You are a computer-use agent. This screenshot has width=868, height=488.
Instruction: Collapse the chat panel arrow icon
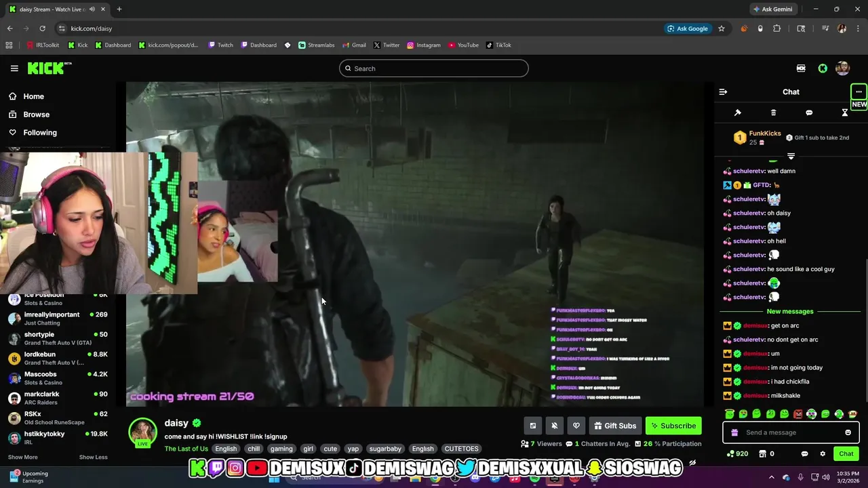[x=723, y=91]
